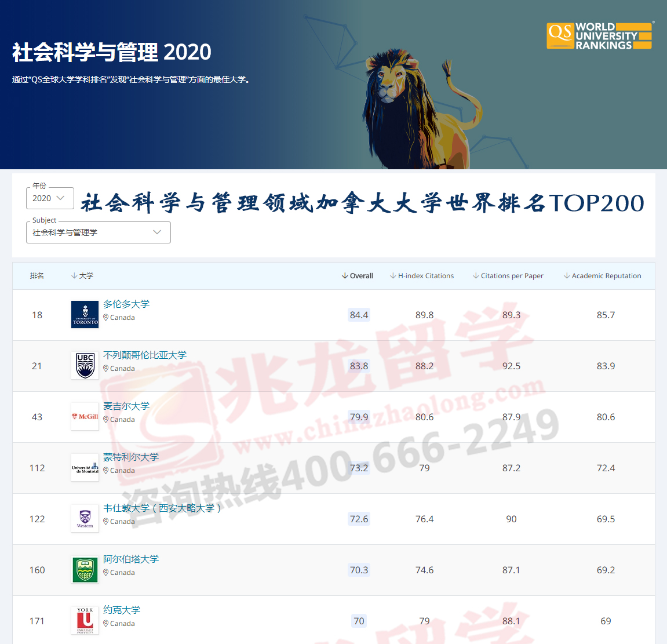Click the University of Toronto crest logo
667x644 pixels.
coord(85,314)
